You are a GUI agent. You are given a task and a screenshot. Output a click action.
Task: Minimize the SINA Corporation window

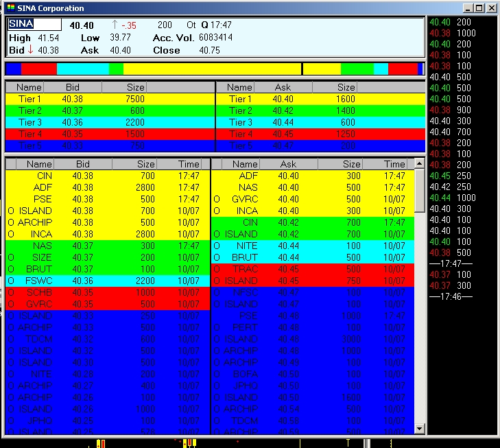[x=468, y=8]
